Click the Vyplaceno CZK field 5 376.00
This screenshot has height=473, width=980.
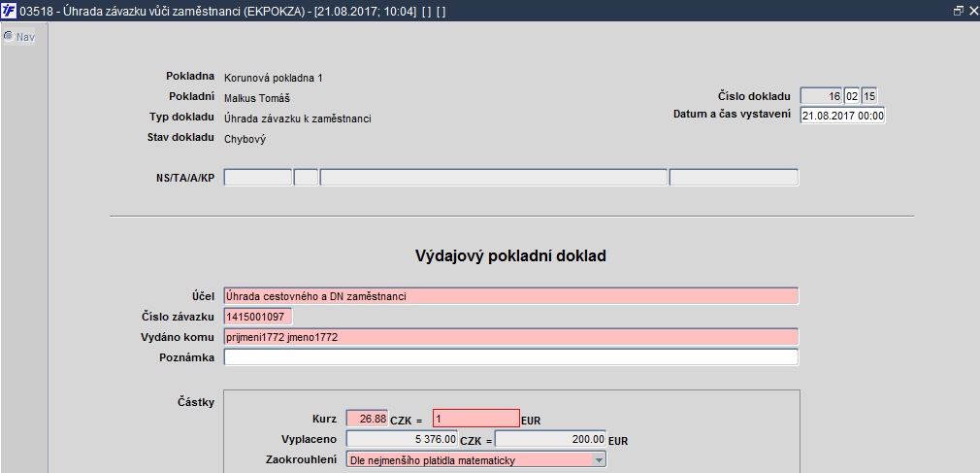click(402, 439)
